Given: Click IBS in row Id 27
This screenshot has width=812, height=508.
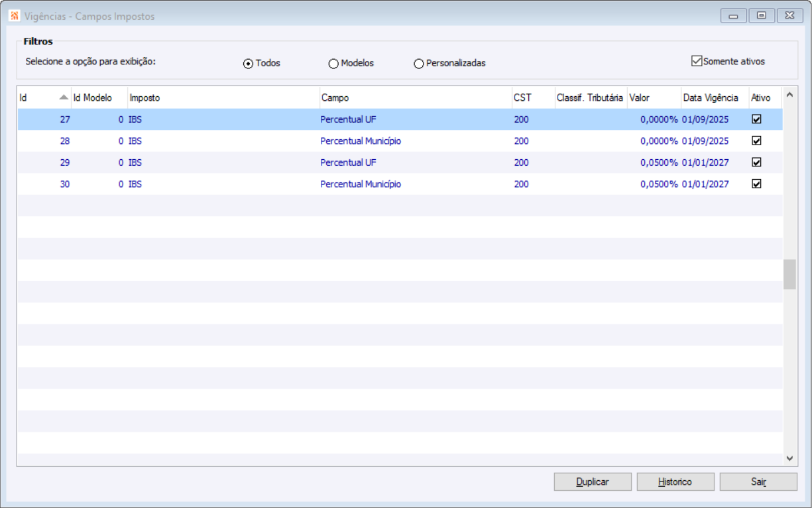Looking at the screenshot, I should click(135, 119).
